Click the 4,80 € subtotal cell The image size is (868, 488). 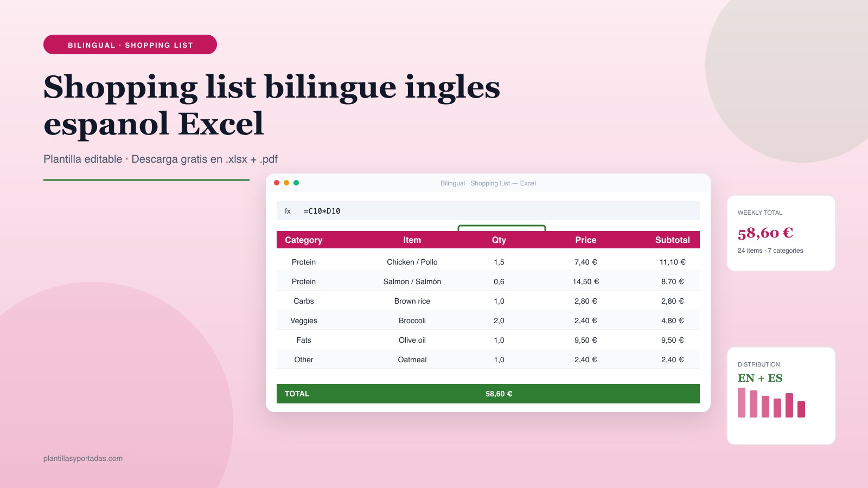pos(673,320)
